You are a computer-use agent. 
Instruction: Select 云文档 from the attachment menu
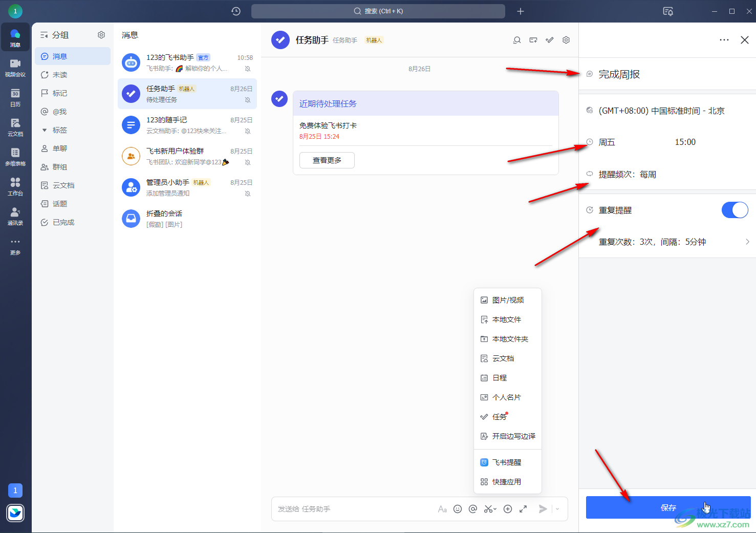click(x=508, y=358)
